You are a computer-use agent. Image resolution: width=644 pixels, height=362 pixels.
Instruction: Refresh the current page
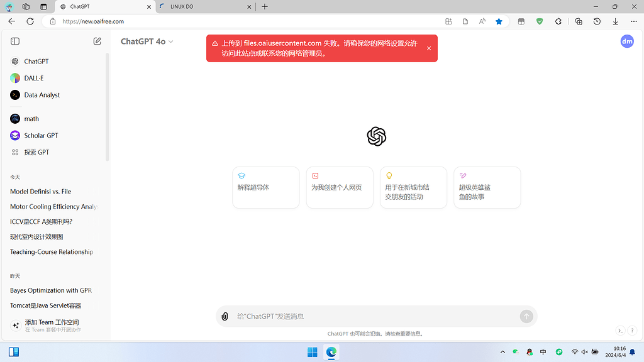(x=30, y=21)
